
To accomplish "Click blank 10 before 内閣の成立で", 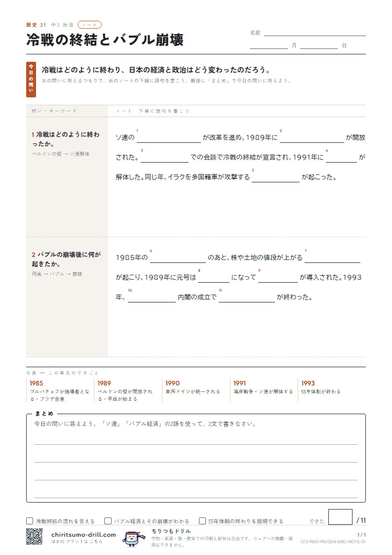I will click(152, 298).
